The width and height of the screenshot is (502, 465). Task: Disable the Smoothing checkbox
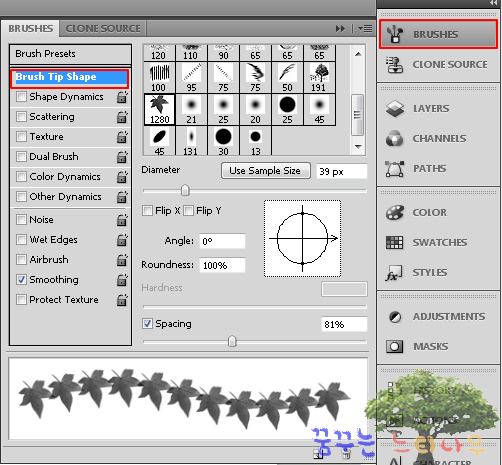click(x=21, y=280)
